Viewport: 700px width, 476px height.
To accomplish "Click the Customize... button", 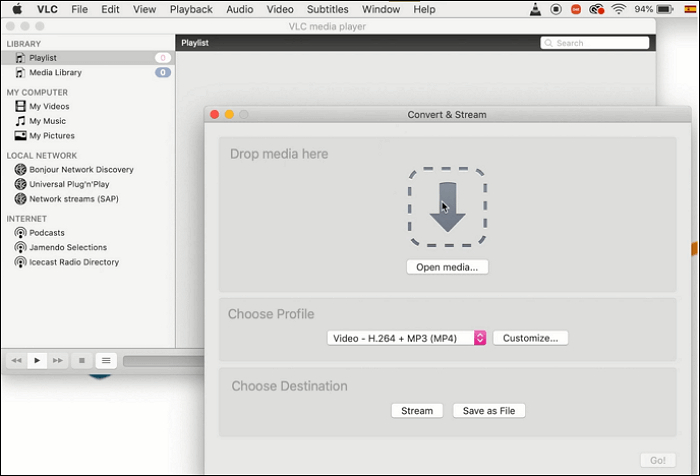I will (x=530, y=338).
